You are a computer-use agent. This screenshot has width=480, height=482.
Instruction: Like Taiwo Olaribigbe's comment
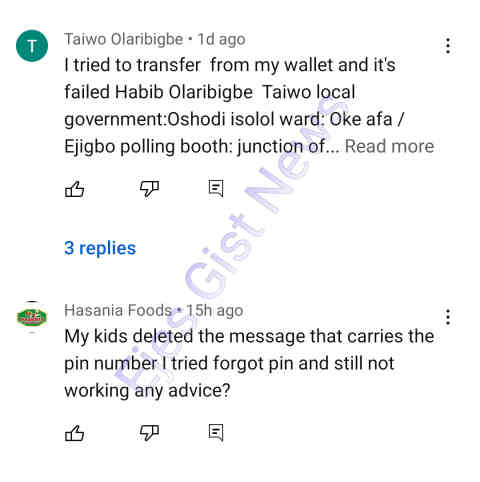click(74, 189)
